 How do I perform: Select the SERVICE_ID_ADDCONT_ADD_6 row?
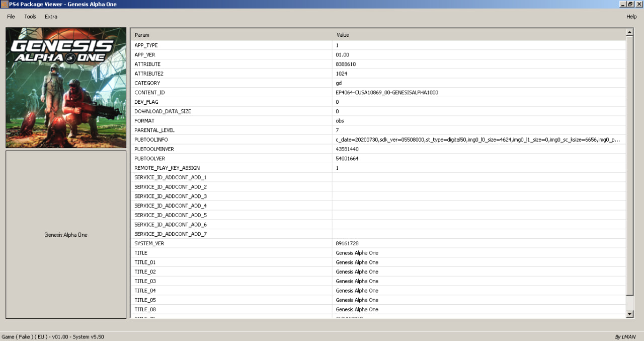tap(378, 225)
